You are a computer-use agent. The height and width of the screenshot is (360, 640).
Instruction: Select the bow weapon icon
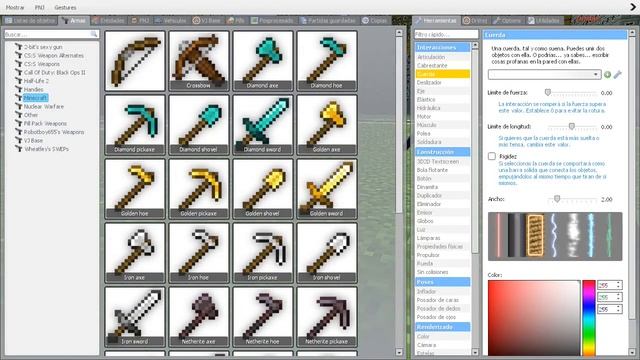click(x=135, y=60)
